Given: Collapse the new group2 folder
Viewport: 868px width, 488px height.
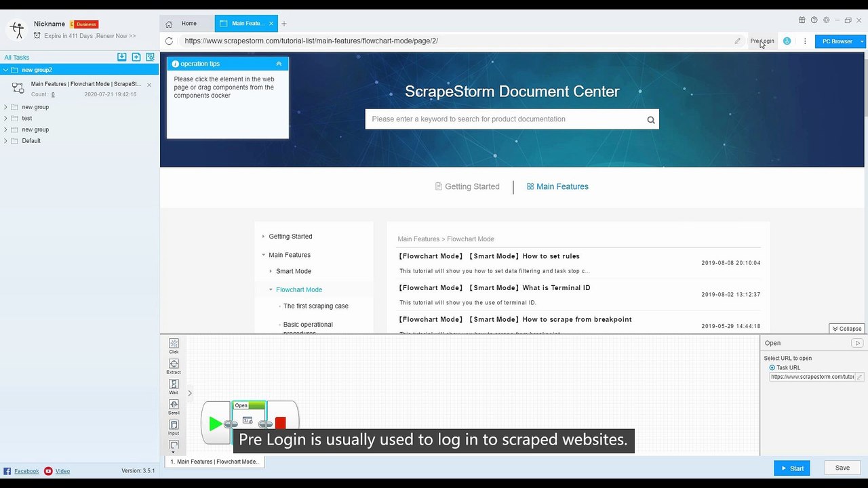Looking at the screenshot, I should point(5,70).
